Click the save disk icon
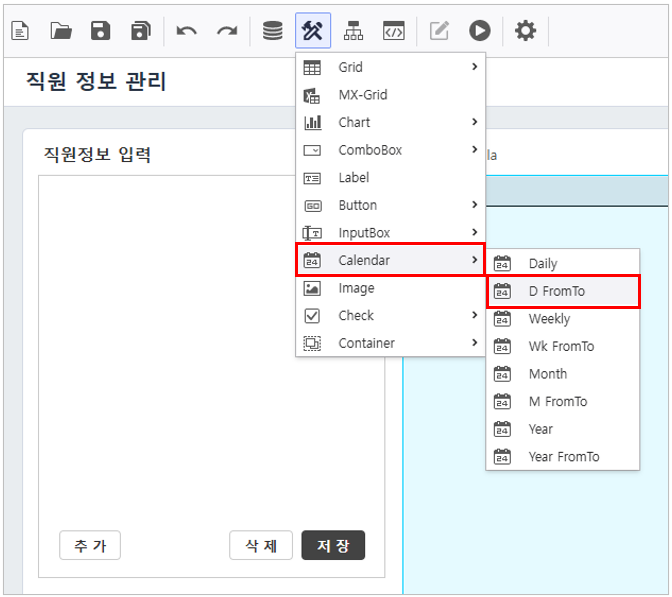Screen dimensions: 672x597 [101, 31]
